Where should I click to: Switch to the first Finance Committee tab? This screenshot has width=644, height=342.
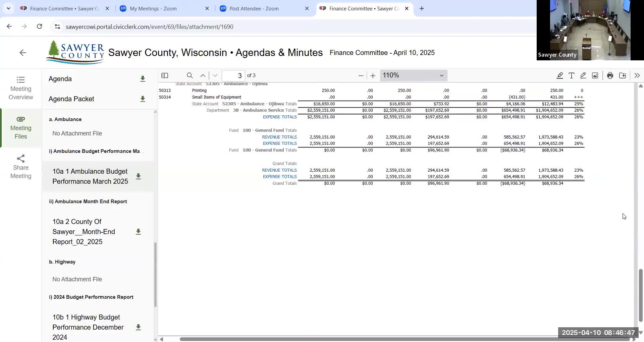[x=64, y=9]
